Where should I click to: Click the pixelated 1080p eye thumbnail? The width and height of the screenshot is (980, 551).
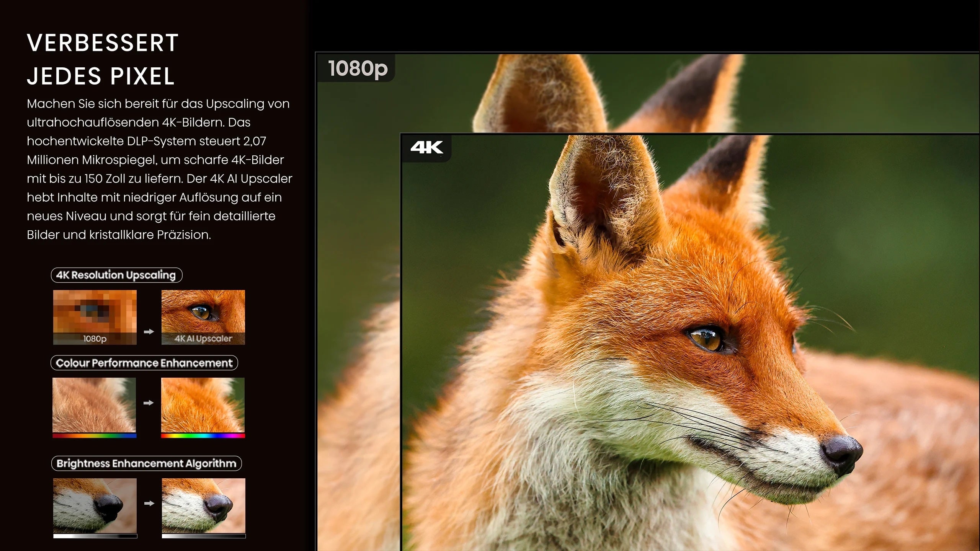pos(95,314)
